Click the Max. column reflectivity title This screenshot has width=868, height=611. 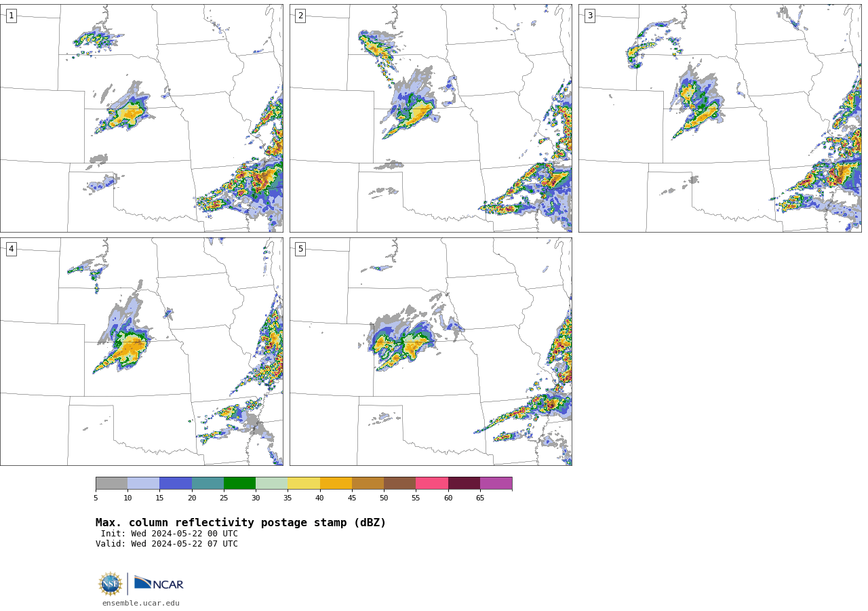(241, 523)
